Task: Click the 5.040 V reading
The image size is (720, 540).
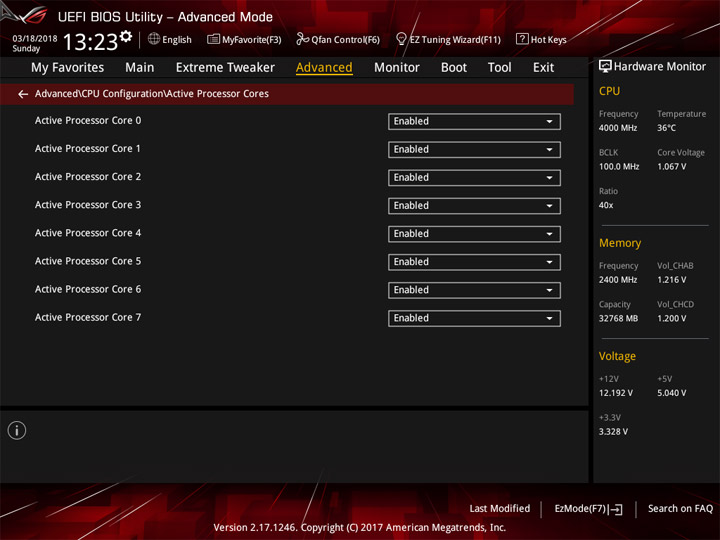Action: tap(672, 393)
